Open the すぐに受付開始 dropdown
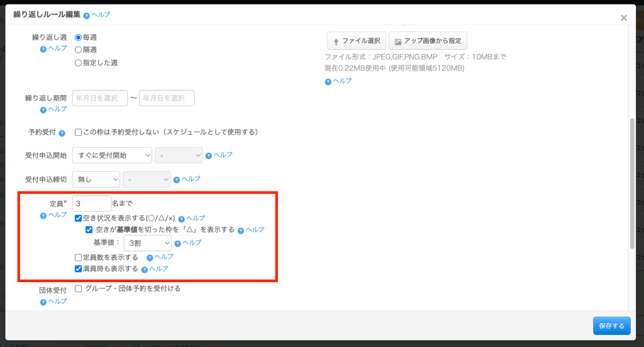 pos(112,155)
